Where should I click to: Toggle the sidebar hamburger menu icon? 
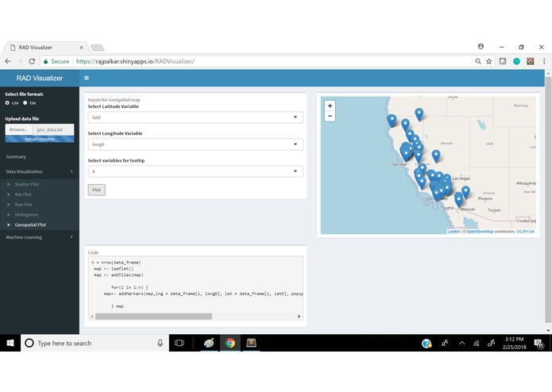87,78
